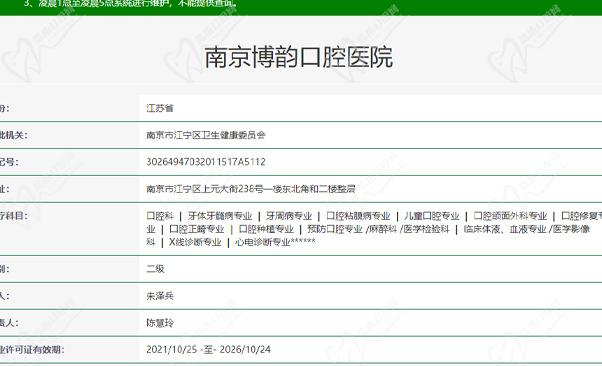Click person in charge name 陈慧玲
Image resolution: width=602 pixels, height=366 pixels.
click(160, 323)
